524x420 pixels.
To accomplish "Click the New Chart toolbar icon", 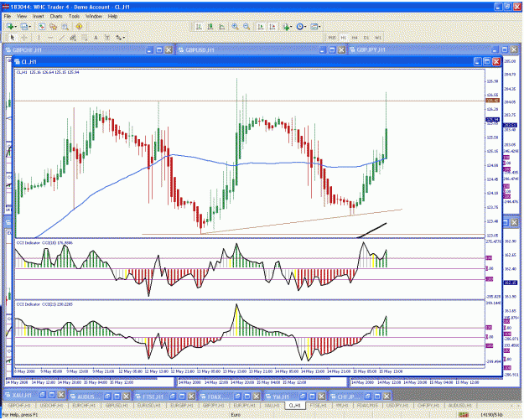I will pos(10,26).
